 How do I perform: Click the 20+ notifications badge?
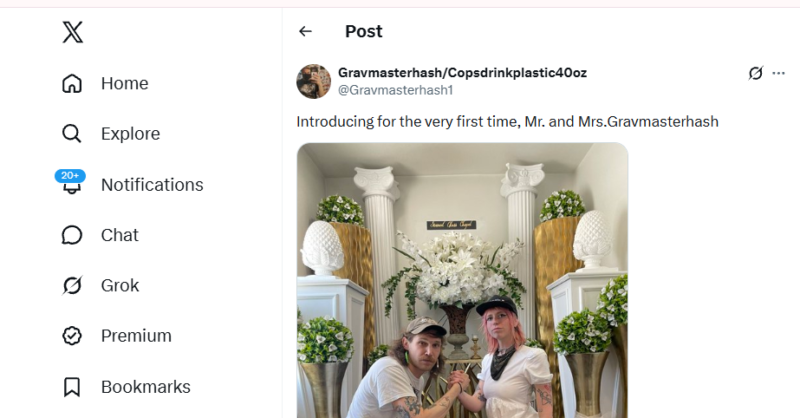tap(70, 176)
